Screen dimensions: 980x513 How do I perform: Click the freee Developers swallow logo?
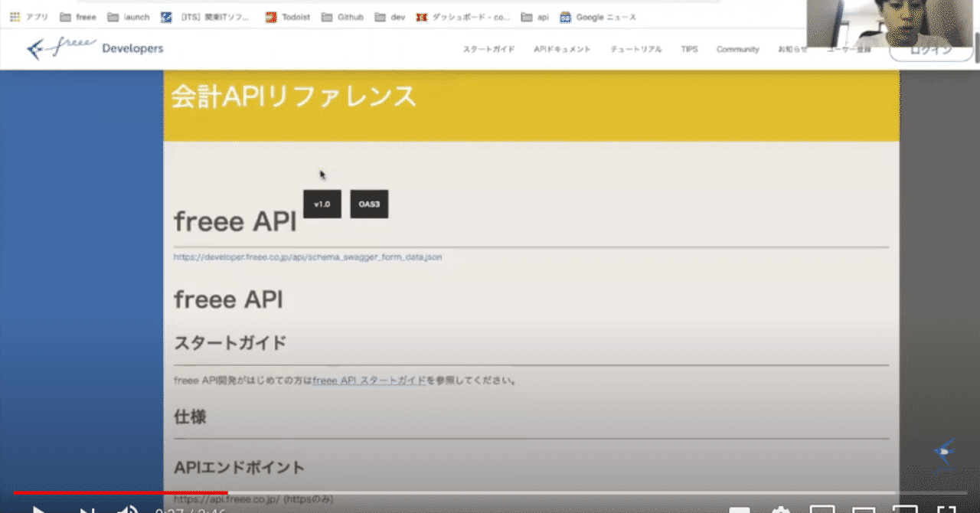(x=95, y=48)
